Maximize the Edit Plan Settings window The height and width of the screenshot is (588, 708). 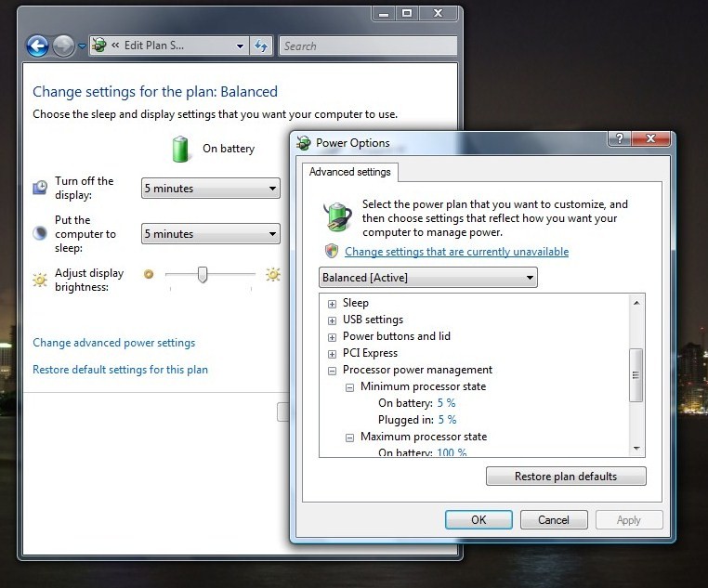click(407, 14)
